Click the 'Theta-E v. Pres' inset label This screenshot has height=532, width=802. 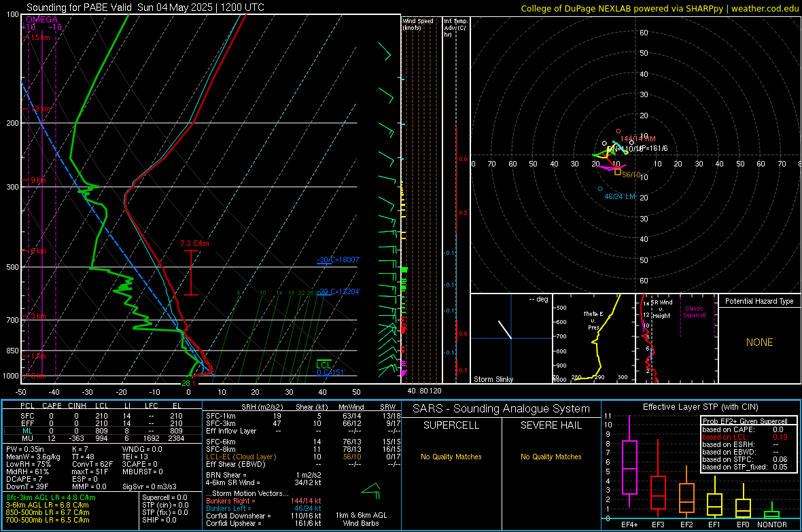click(593, 320)
